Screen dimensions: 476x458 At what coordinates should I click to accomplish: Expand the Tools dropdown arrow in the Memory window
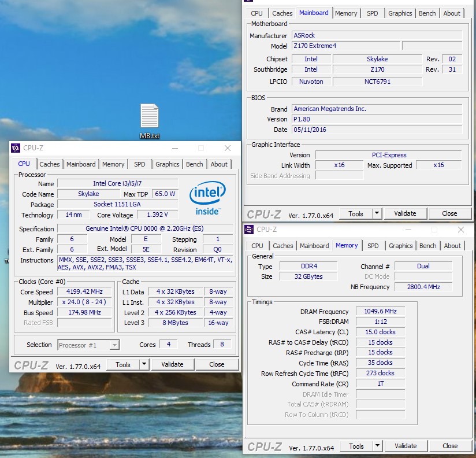(x=377, y=446)
